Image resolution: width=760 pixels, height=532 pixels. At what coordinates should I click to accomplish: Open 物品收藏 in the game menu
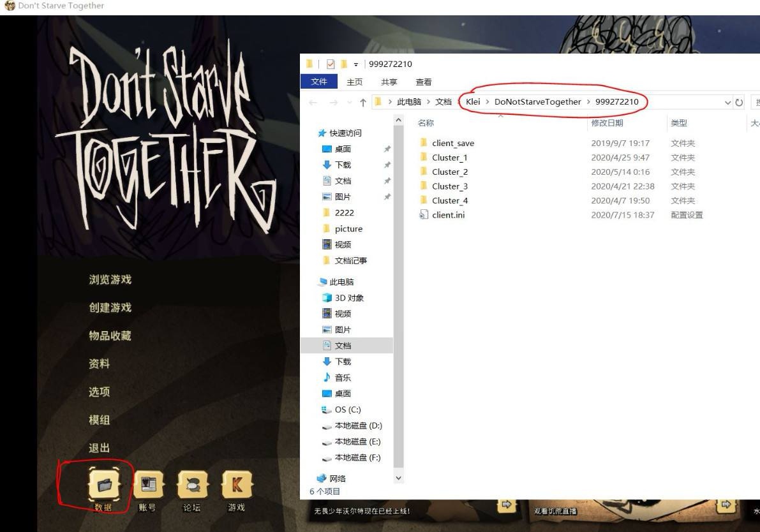110,336
